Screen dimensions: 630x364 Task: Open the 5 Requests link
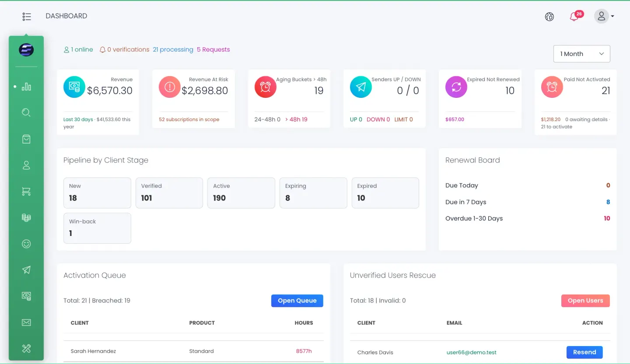(213, 49)
